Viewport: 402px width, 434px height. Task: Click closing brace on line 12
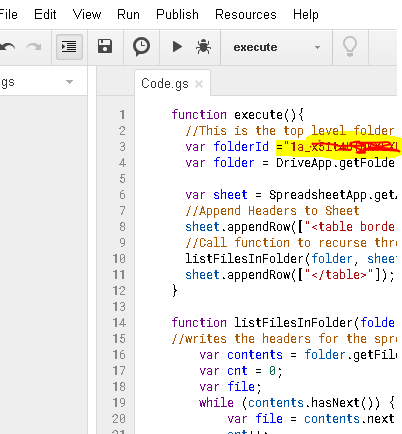click(x=175, y=291)
